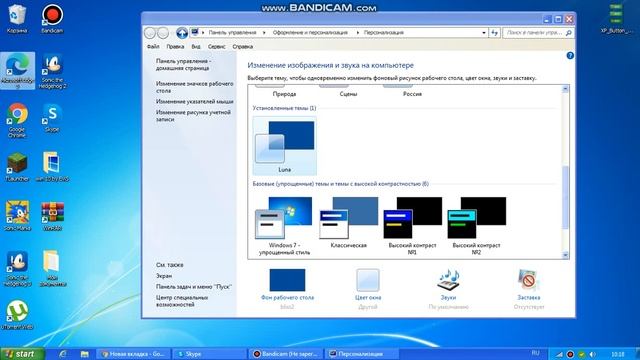Open Internet Explorer from quick launch

coord(62,354)
